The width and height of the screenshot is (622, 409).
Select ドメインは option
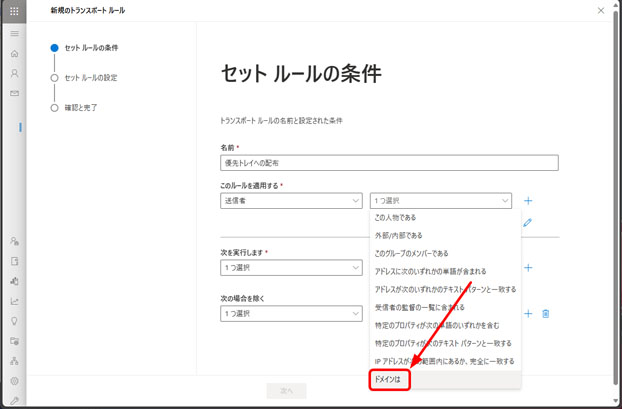point(445,380)
